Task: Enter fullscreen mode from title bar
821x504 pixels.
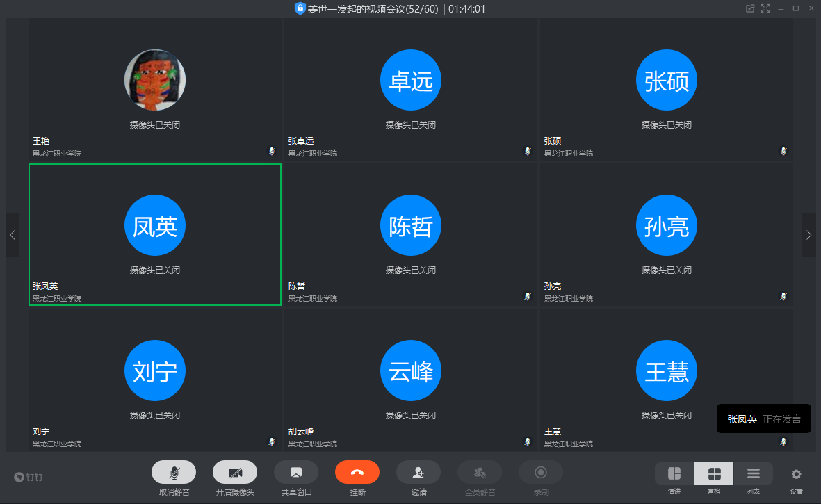Action: (x=765, y=8)
